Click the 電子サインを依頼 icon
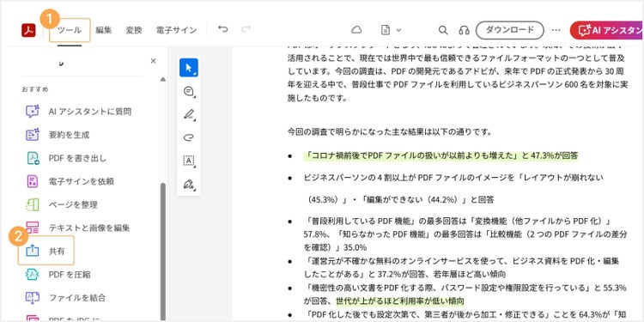The image size is (644, 322). (x=33, y=181)
